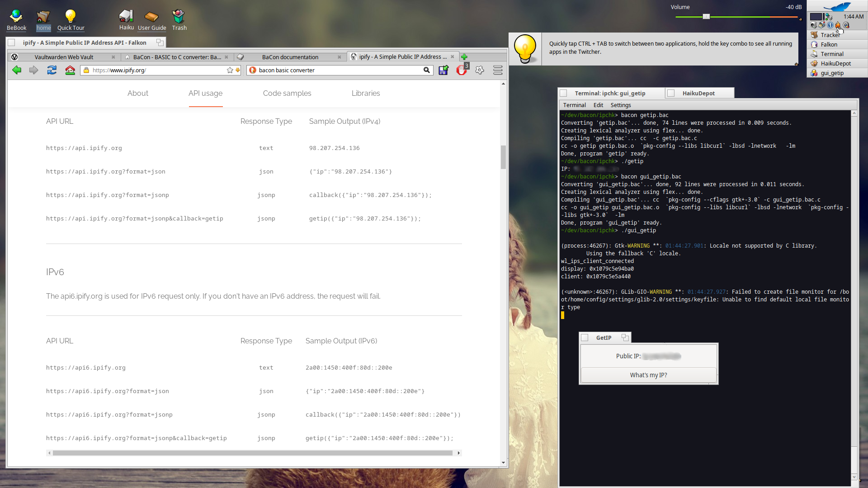Click the Volume slider knob
868x488 pixels.
point(706,17)
